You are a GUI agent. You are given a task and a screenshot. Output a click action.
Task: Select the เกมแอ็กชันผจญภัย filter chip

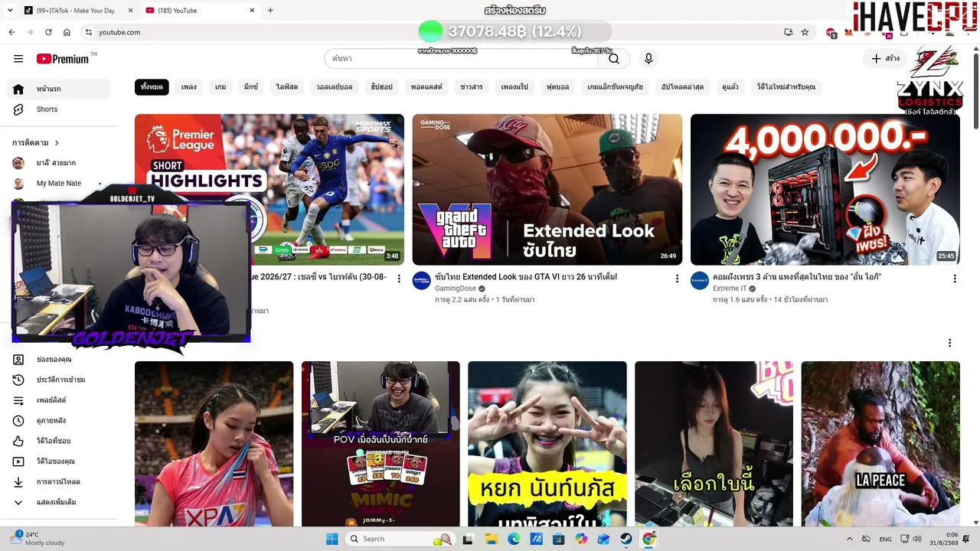(615, 87)
